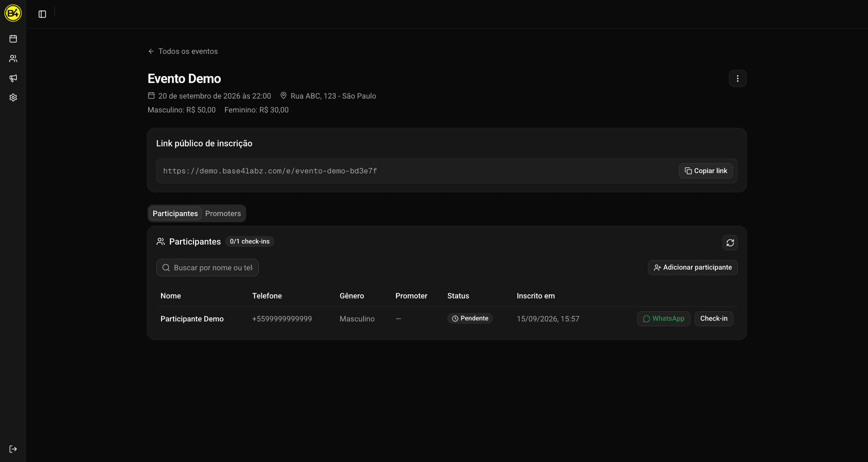The height and width of the screenshot is (462, 868).
Task: Click the Participante Demo name cell
Action: point(192,319)
